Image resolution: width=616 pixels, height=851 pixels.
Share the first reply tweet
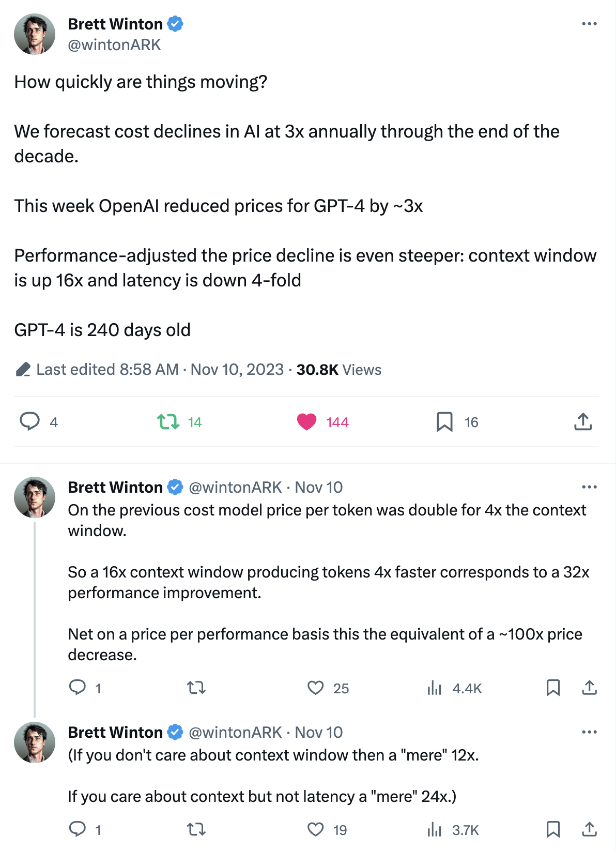(589, 688)
